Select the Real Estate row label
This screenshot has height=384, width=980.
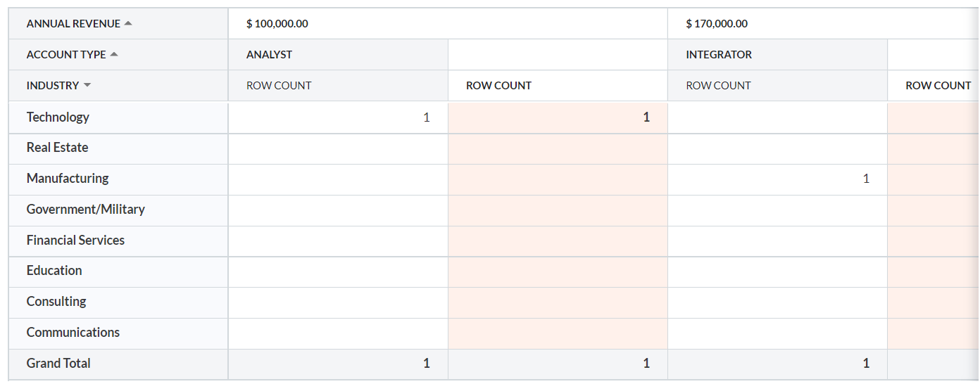pos(57,148)
